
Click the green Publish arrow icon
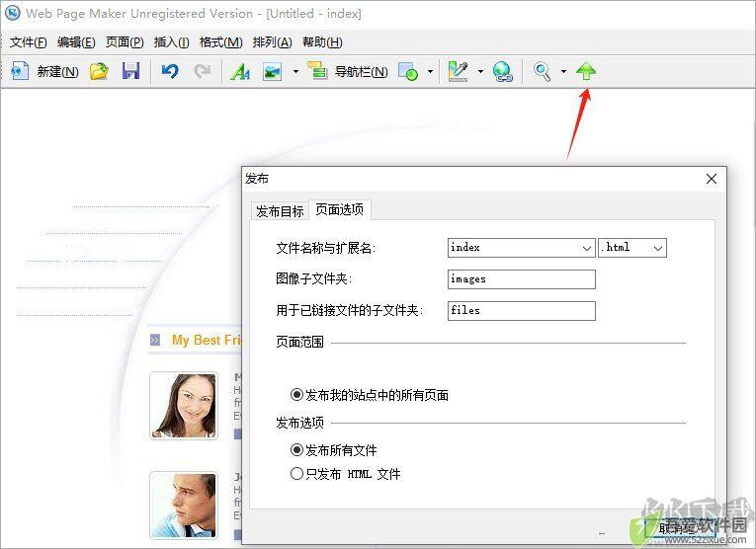point(586,71)
